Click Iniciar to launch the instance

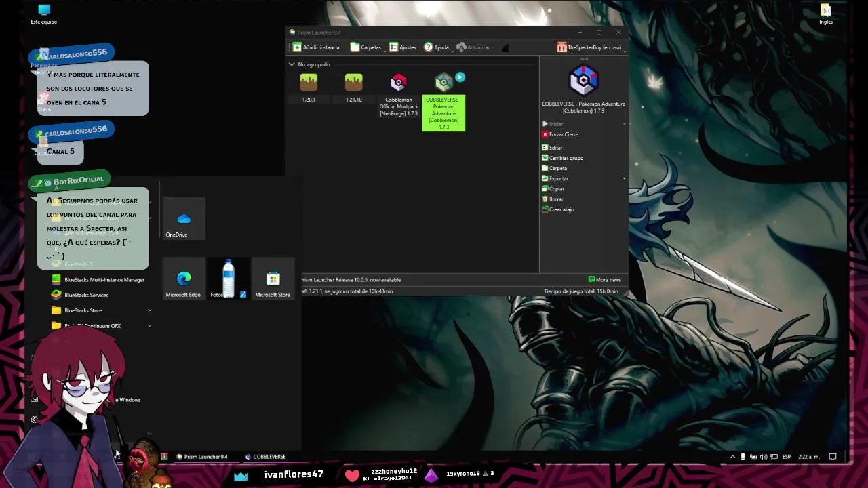[553, 124]
